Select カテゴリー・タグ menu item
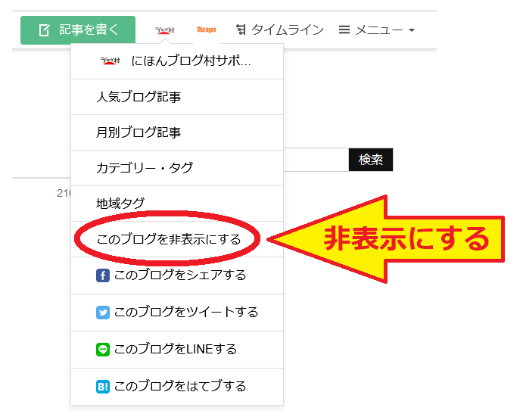 (x=177, y=168)
